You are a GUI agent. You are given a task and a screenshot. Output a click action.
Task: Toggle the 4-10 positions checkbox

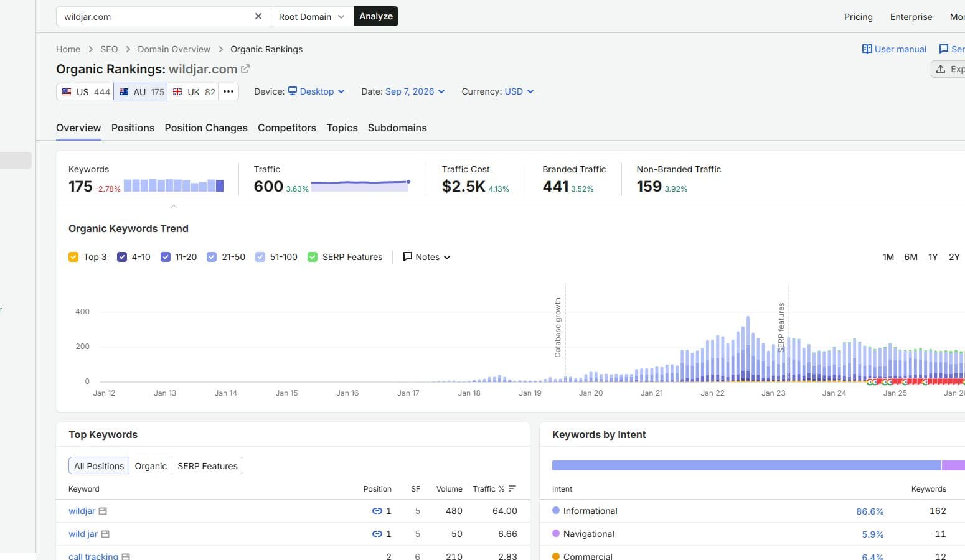coord(122,257)
